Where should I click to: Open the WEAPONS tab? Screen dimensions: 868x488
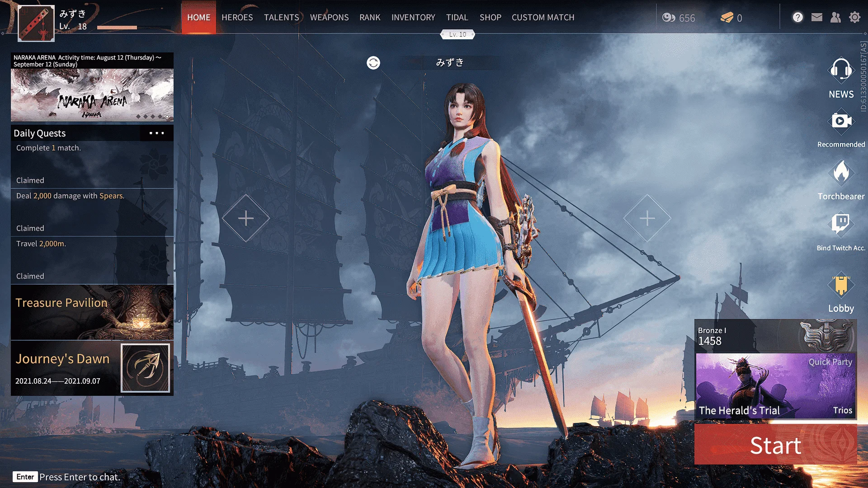point(330,17)
